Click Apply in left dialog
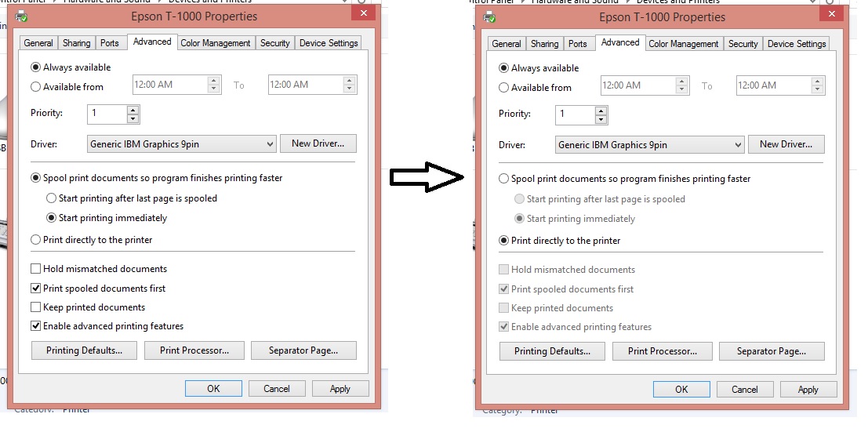868x432 pixels. click(x=340, y=389)
